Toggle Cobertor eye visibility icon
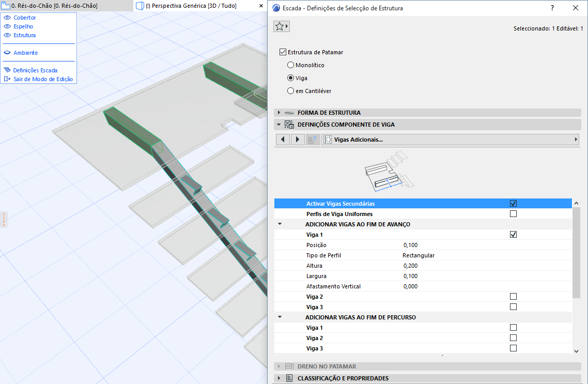The image size is (588, 384). pos(7,18)
